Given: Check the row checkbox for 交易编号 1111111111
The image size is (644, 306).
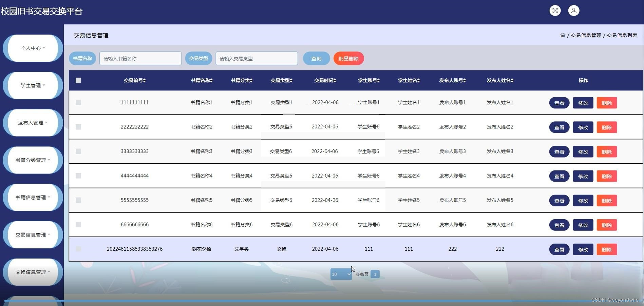Looking at the screenshot, I should (x=78, y=102).
